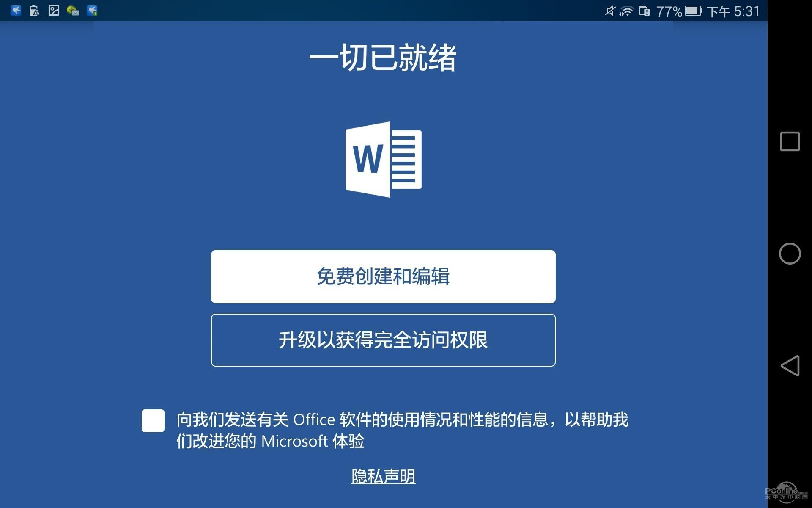
Task: Tap Android home circle button
Action: click(x=790, y=254)
